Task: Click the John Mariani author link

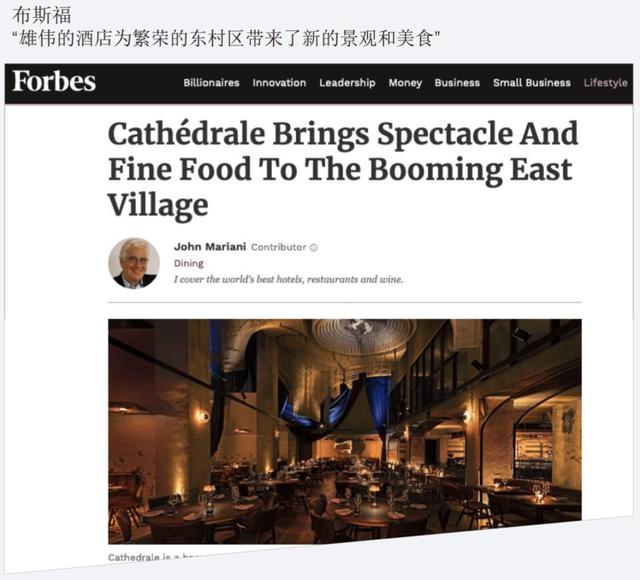Action: coord(210,247)
